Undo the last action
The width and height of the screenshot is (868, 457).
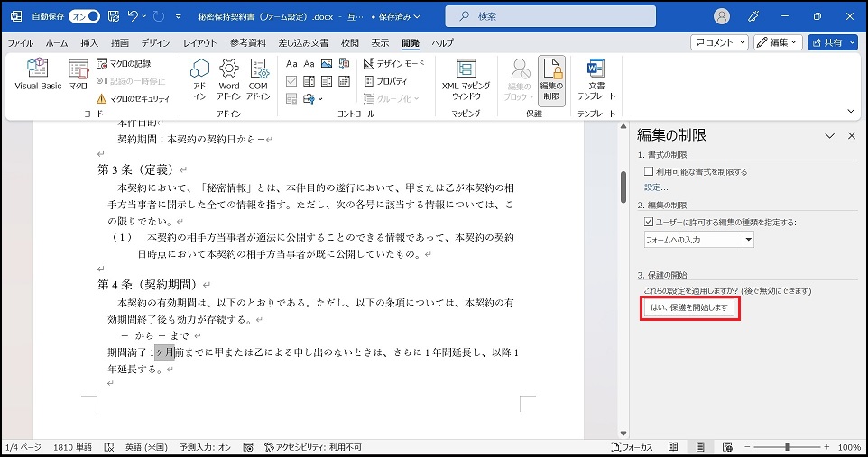coord(133,16)
